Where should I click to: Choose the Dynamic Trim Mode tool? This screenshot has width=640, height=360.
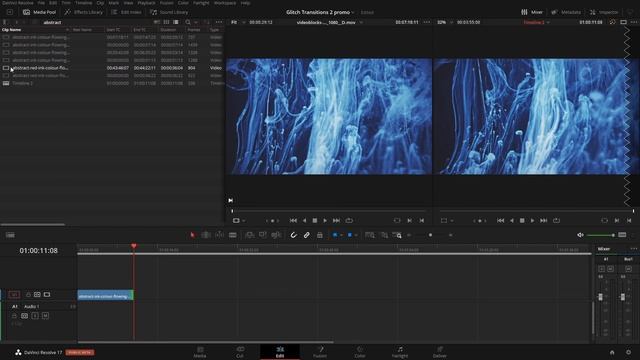[219, 235]
